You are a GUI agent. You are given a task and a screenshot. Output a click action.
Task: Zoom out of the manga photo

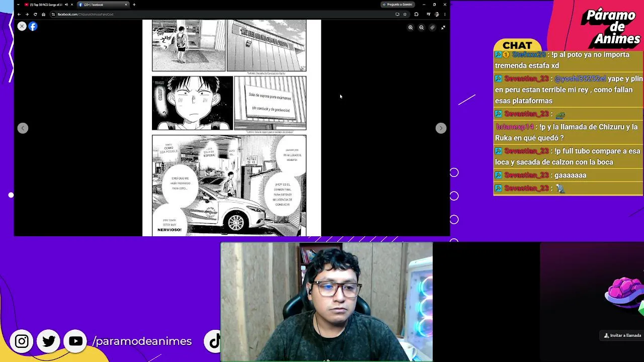click(x=422, y=28)
